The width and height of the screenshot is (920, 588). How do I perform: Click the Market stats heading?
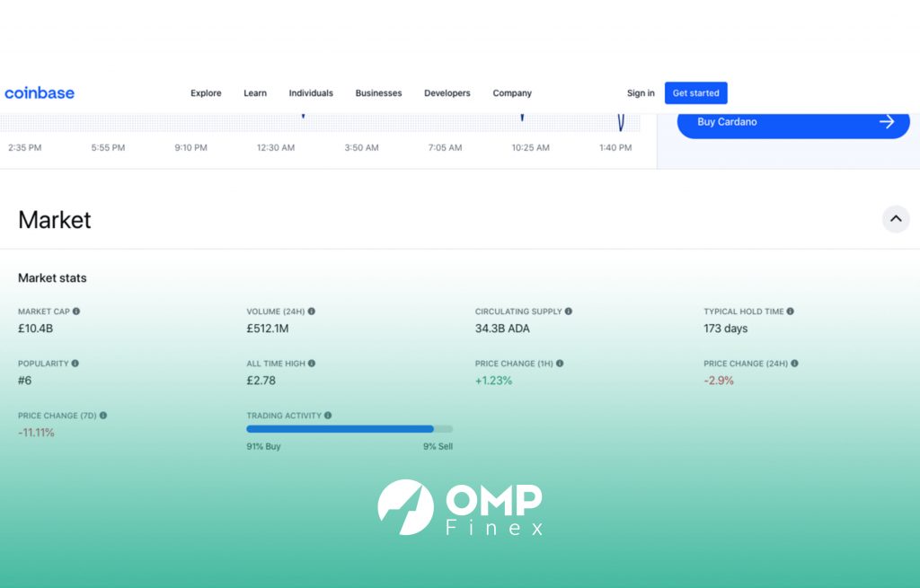click(x=52, y=278)
